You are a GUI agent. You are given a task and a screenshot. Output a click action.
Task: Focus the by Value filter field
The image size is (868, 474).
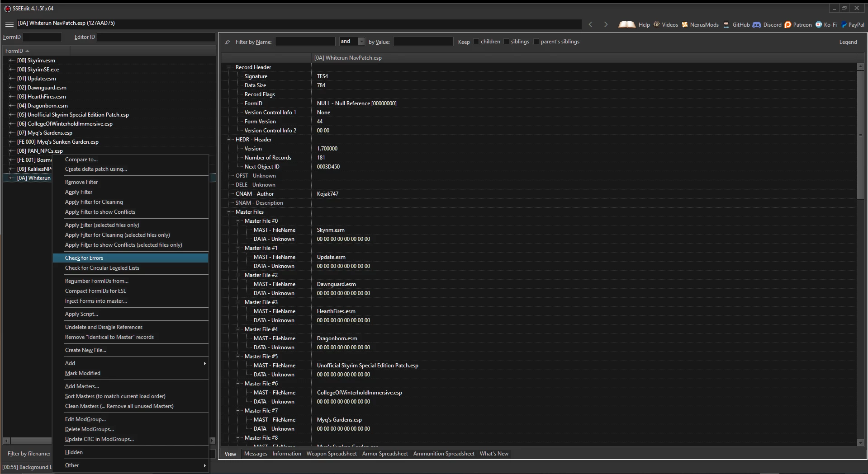point(423,42)
